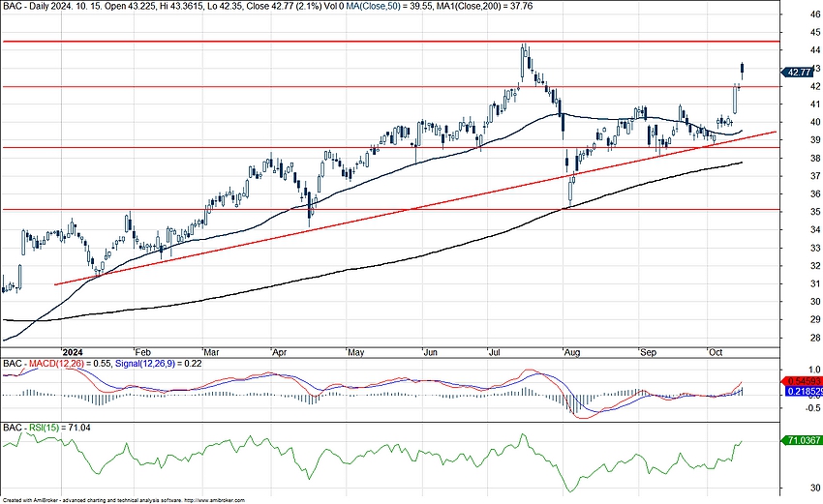Click the 1.0 MACD axis label

(x=815, y=371)
